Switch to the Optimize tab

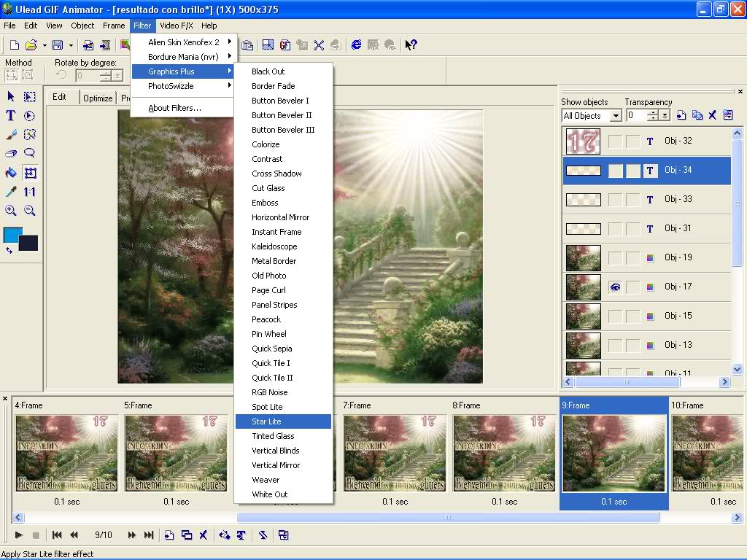(x=98, y=98)
